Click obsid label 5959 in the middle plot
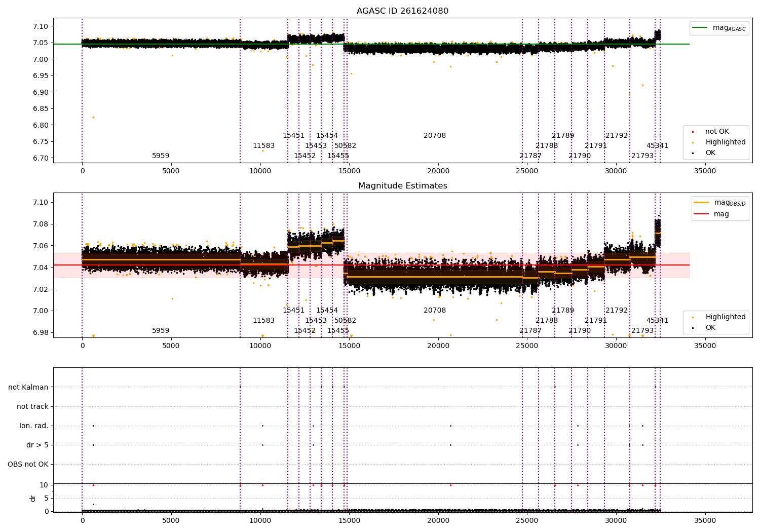 click(x=161, y=331)
